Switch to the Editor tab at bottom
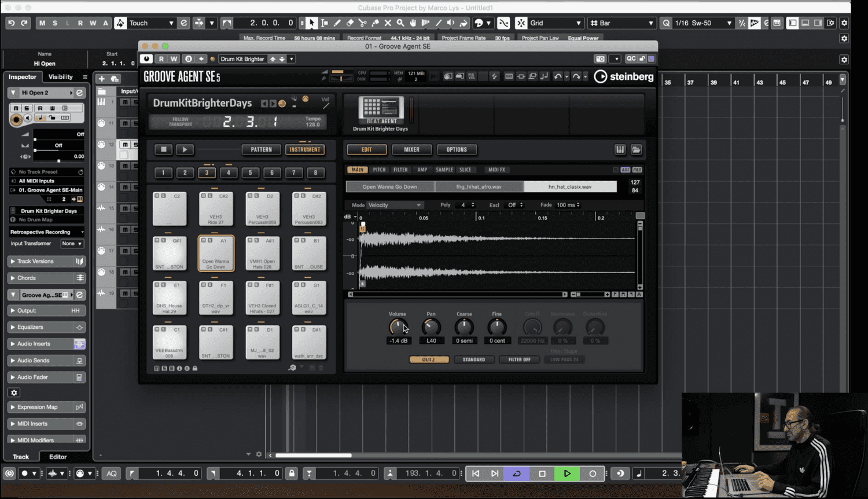868x499 pixels. [x=58, y=457]
